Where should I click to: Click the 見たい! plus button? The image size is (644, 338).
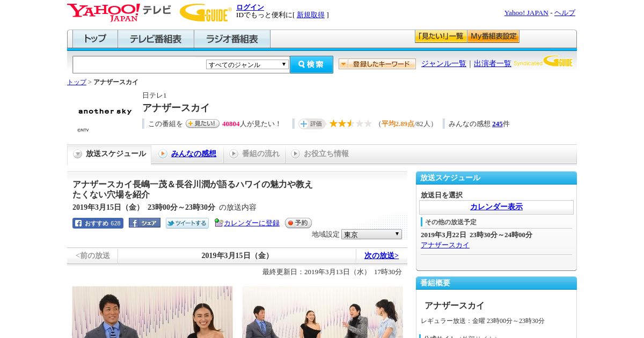pyautogui.click(x=202, y=123)
